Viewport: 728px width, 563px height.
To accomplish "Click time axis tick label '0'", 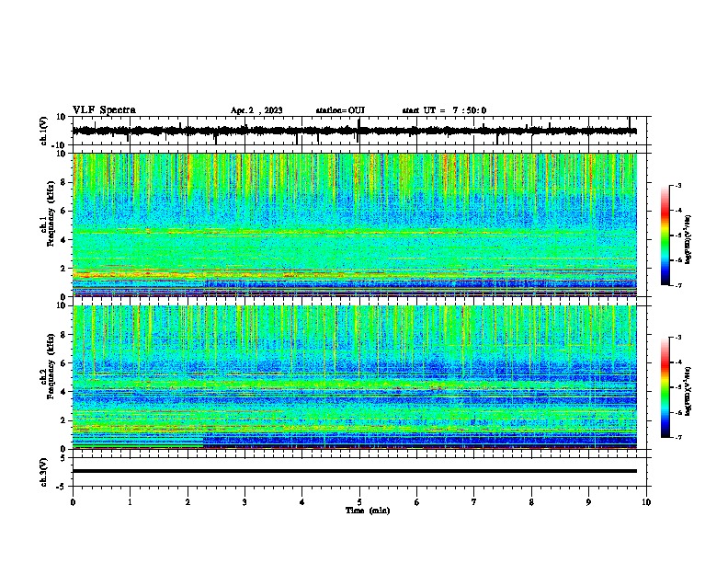I will pyautogui.click(x=73, y=502).
